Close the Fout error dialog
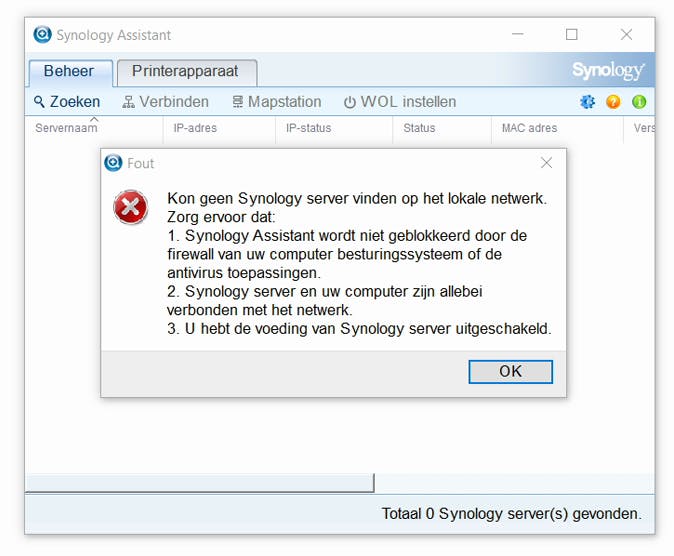 pos(546,163)
